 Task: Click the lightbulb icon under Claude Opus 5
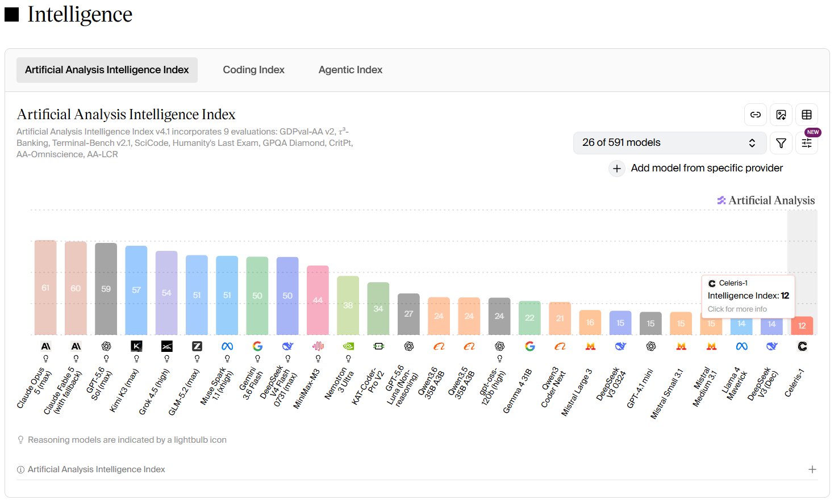coord(45,359)
